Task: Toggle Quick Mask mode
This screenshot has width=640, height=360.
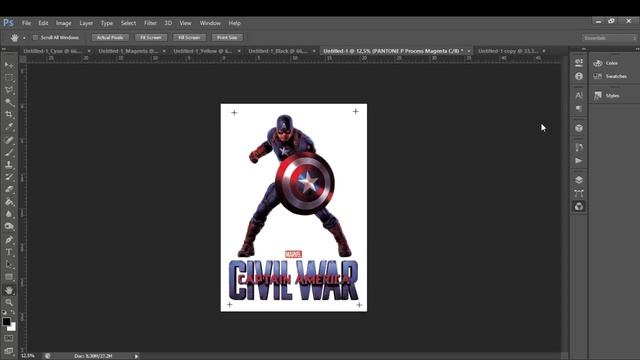Action: pyautogui.click(x=9, y=338)
